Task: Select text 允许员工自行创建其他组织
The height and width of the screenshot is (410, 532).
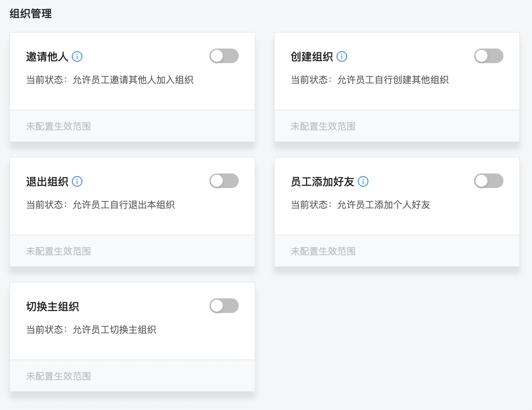Action: tap(393, 80)
